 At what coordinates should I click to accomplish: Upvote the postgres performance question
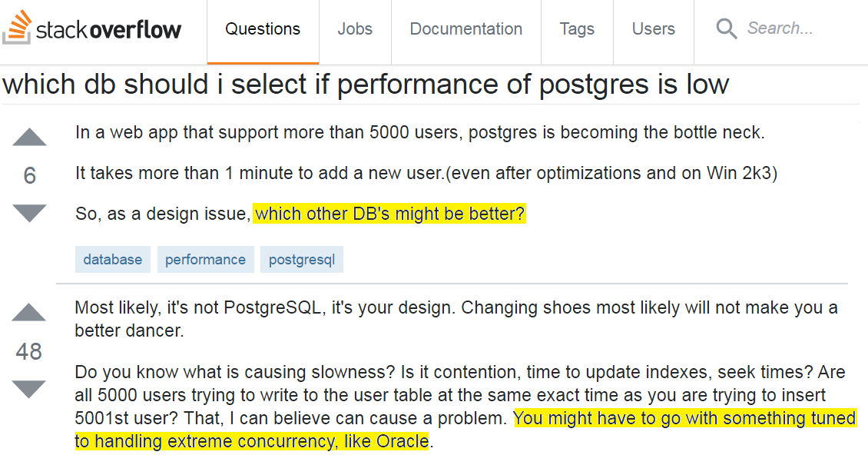(x=30, y=138)
